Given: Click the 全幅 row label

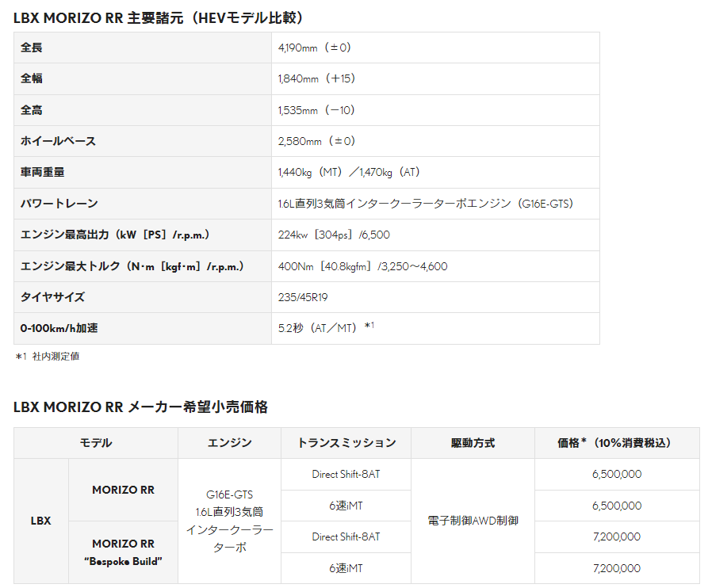Looking at the screenshot, I should (32, 78).
